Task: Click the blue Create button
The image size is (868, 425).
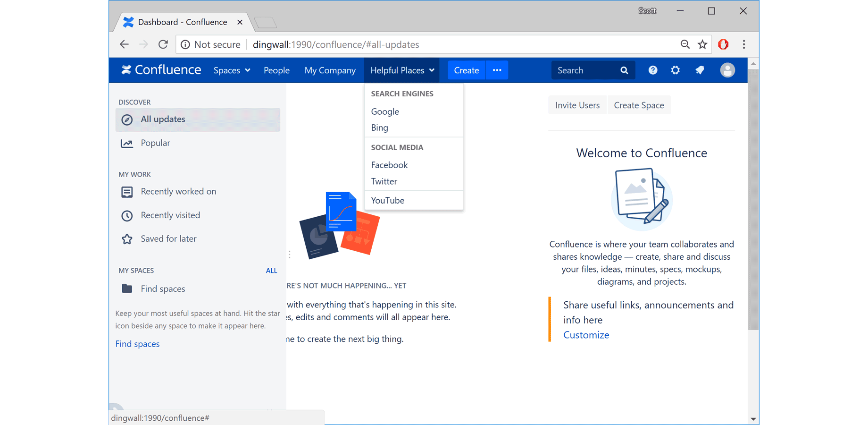Action: tap(466, 70)
